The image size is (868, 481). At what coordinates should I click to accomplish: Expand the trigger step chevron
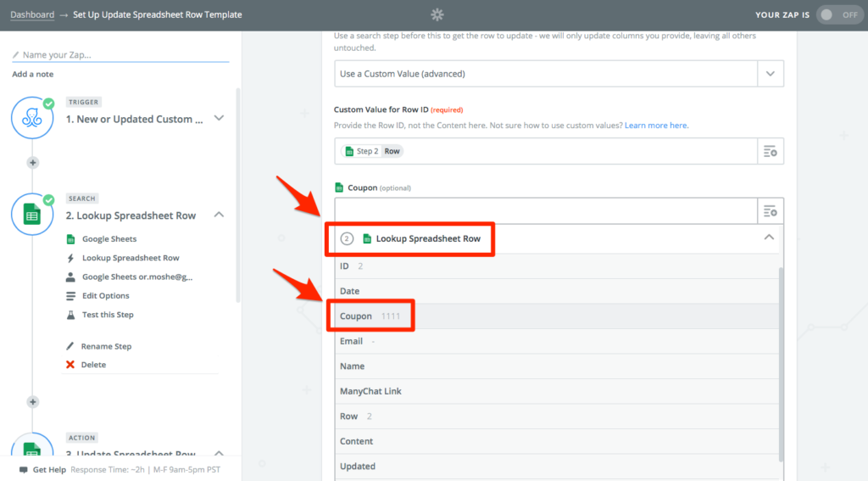click(220, 118)
